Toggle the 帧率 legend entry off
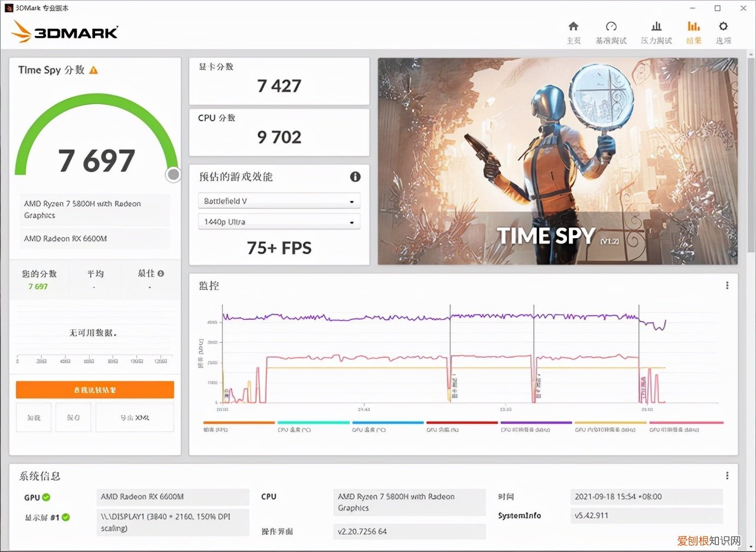 239,426
